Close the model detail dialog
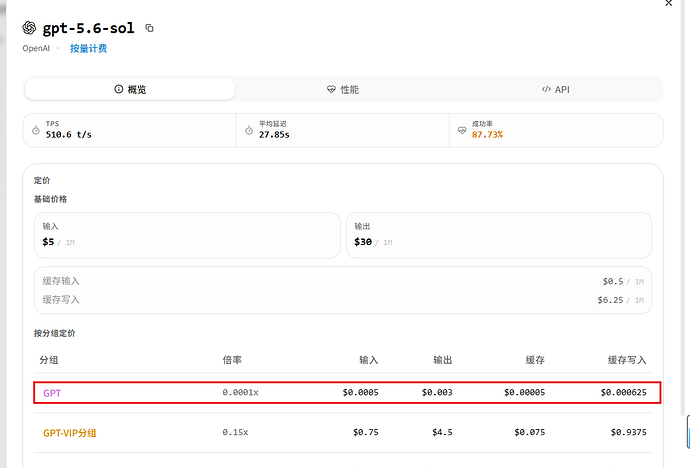The height and width of the screenshot is (468, 690). [668, 3]
